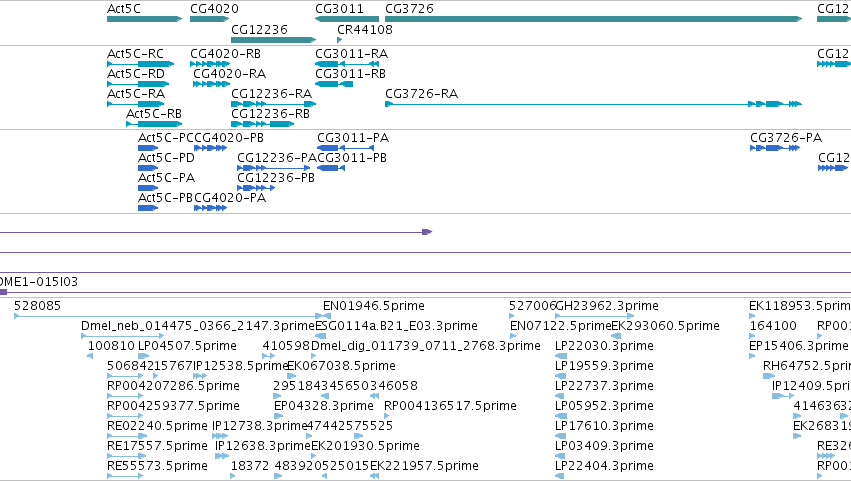Screen dimensions: 851x481
Task: Select protein label 'CG4020-PA'
Action: click(230, 198)
